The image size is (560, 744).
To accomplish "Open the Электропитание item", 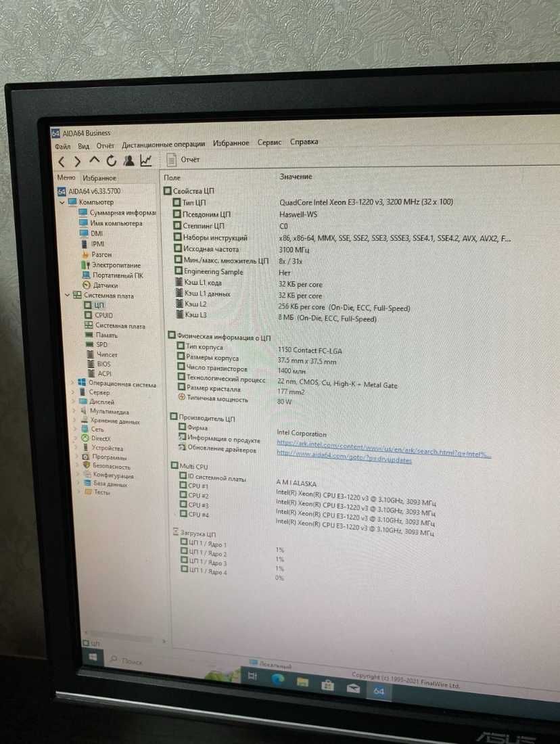I will coord(111,264).
